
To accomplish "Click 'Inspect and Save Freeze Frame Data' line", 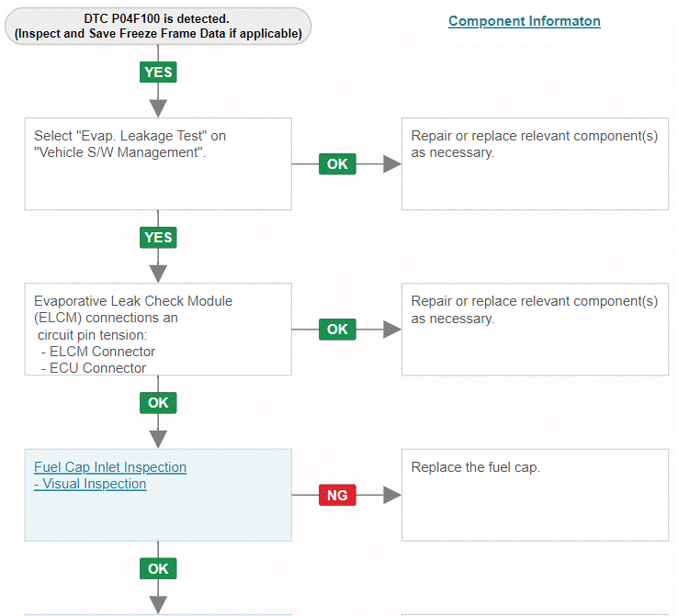I will click(158, 34).
